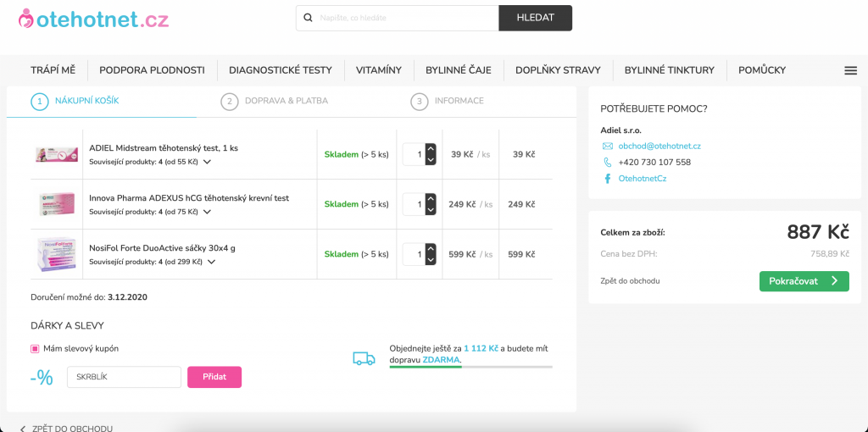Viewport: 868px width, 432px height.
Task: Click the delivery date 3.12.2020
Action: point(127,297)
